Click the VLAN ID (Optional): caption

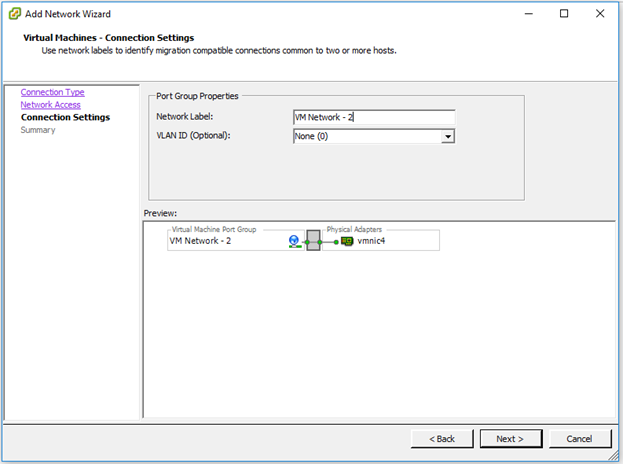[x=193, y=135]
